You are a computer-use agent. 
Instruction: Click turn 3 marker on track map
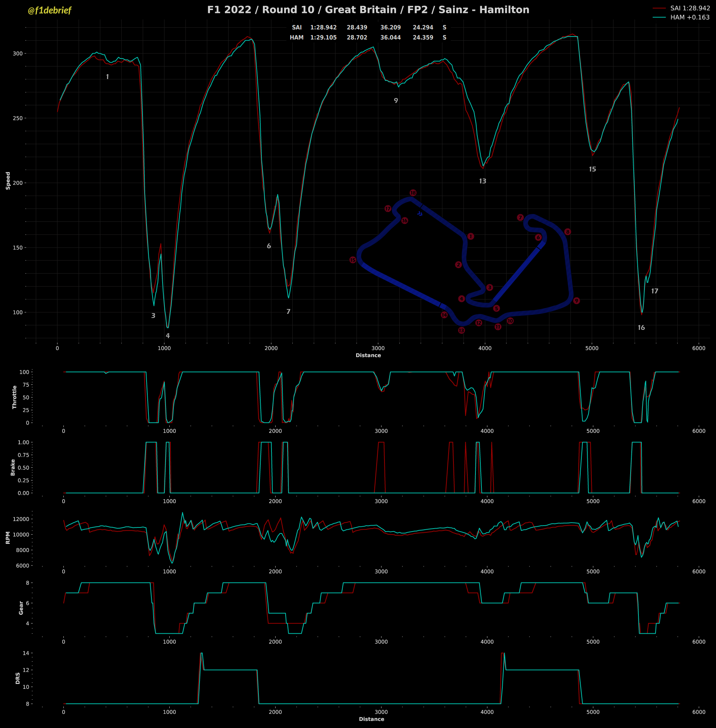coord(489,287)
